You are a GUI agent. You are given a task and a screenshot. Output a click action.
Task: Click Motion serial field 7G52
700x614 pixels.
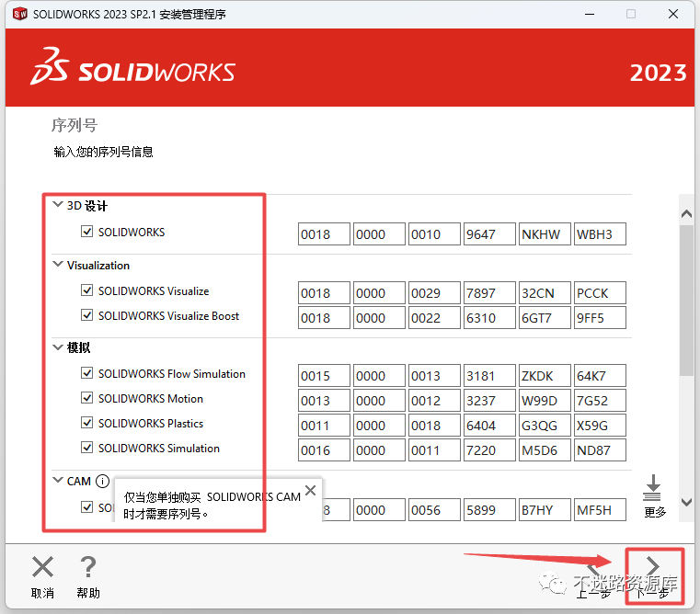600,401
